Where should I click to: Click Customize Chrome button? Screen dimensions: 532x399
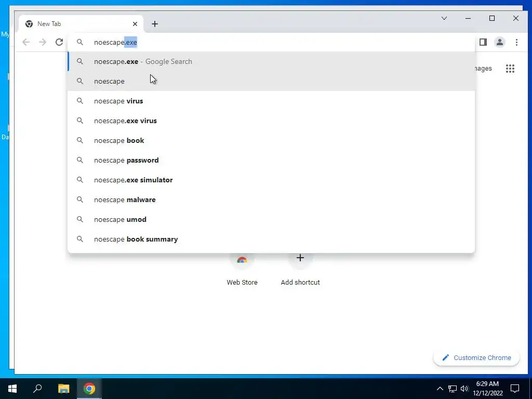tap(476, 357)
